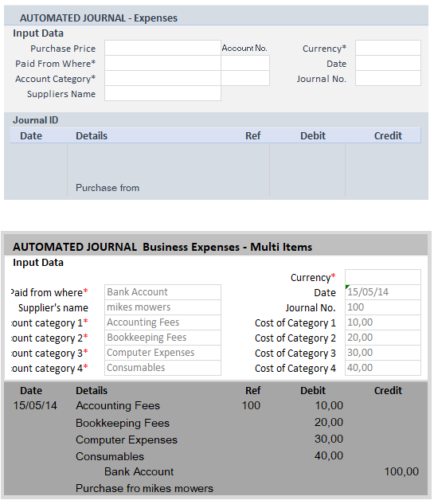Select the 100,00 Bank Account credit cell

click(401, 471)
